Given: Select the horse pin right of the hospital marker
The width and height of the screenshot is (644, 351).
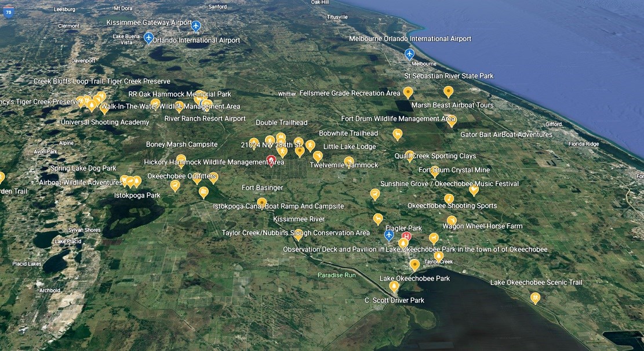Looking at the screenshot, I should click(x=434, y=238).
